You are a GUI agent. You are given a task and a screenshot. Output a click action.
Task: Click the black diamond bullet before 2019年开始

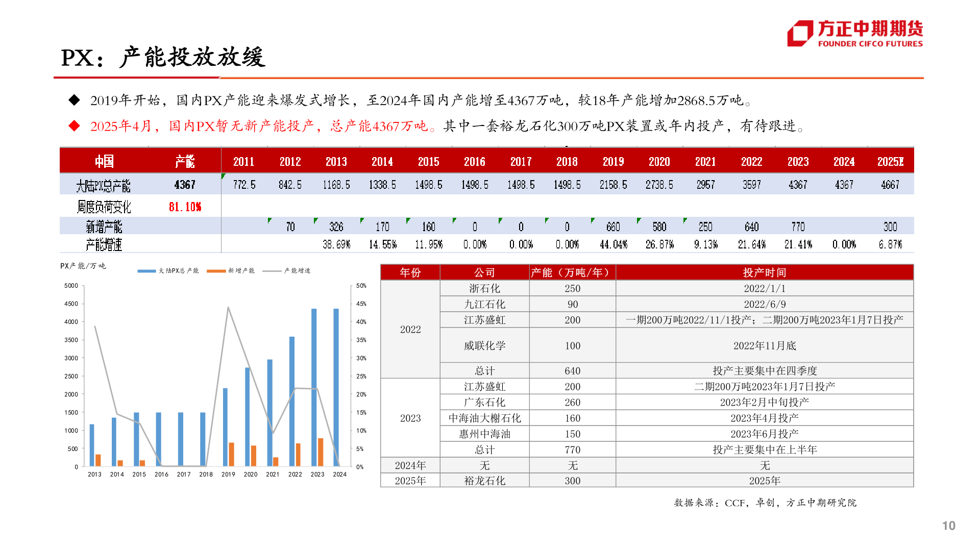point(75,100)
